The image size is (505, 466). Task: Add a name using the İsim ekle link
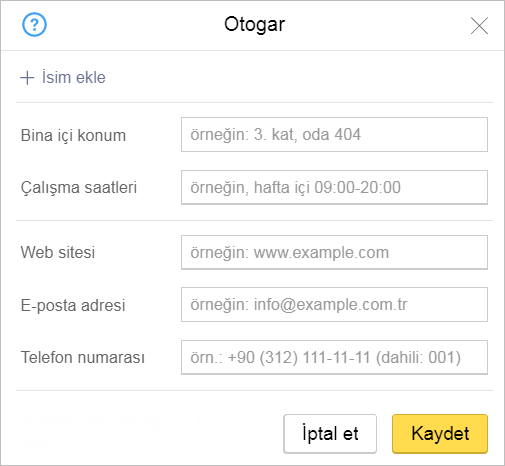tap(74, 77)
